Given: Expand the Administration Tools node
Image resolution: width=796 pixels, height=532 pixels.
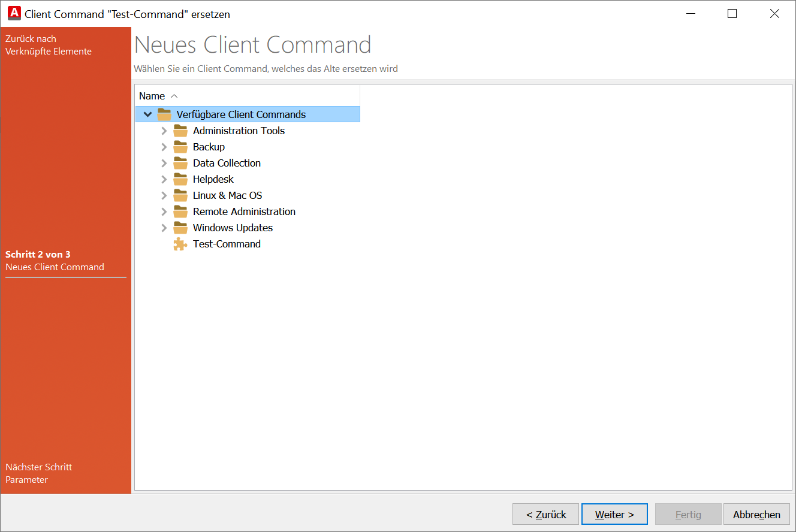Looking at the screenshot, I should (x=164, y=130).
